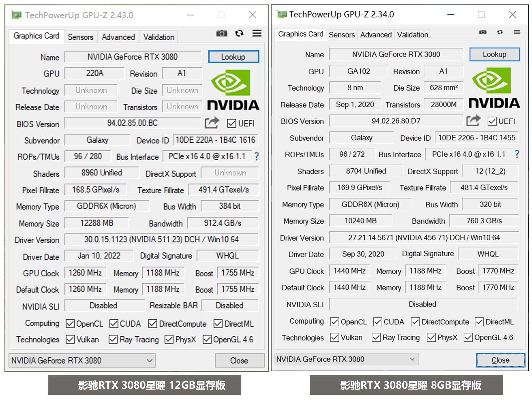Click the GPU value GA102
532x402 pixels.
(x=359, y=71)
